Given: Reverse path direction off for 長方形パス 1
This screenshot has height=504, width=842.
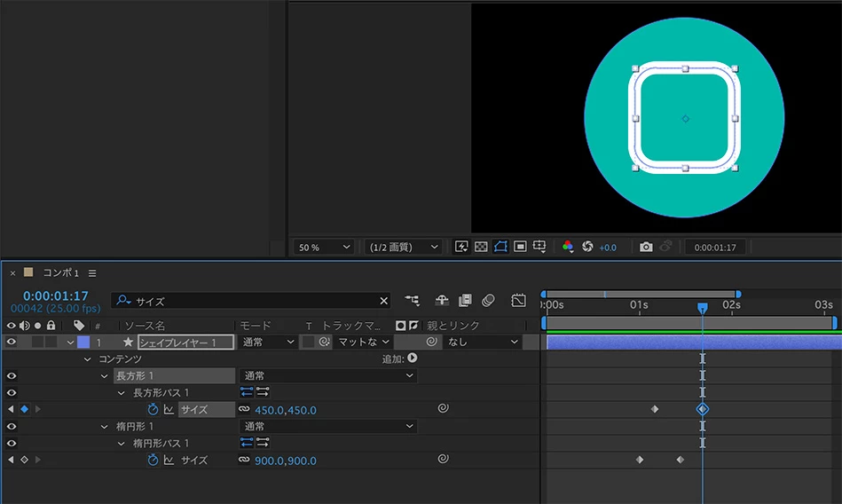Looking at the screenshot, I should click(x=263, y=391).
